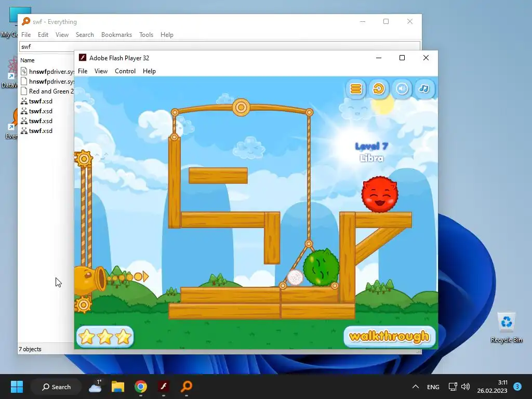Open network status tray icon
Image resolution: width=532 pixels, height=399 pixels.
(x=453, y=387)
